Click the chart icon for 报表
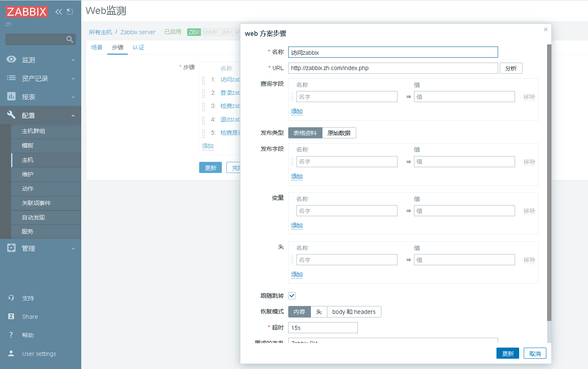Viewport: 588px width, 369px height. [12, 96]
